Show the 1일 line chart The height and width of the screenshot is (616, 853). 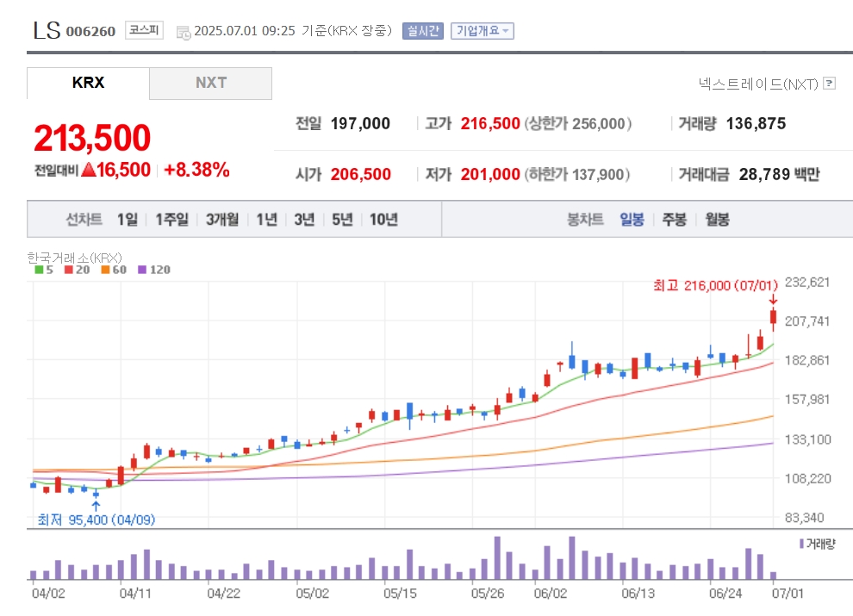(x=128, y=220)
